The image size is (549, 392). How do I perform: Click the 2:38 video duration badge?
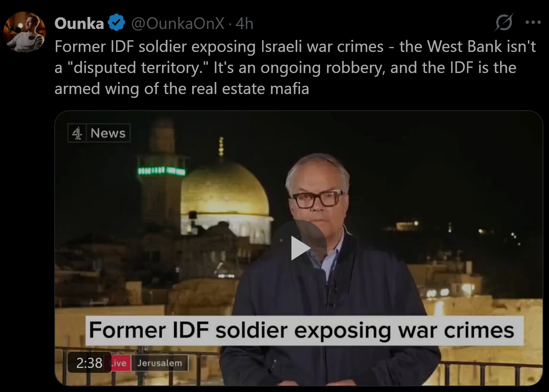[x=89, y=363]
